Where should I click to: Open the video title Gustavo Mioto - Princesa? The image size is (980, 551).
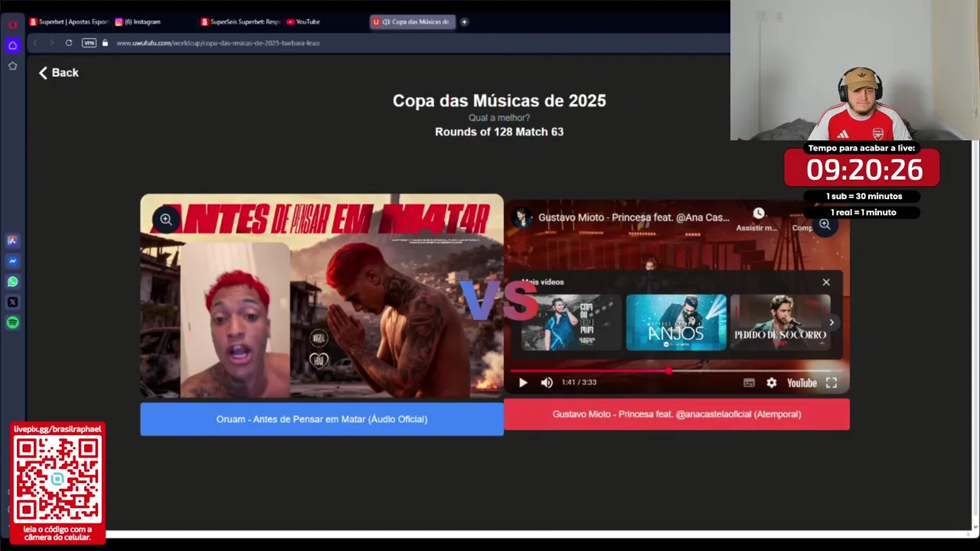(x=633, y=217)
